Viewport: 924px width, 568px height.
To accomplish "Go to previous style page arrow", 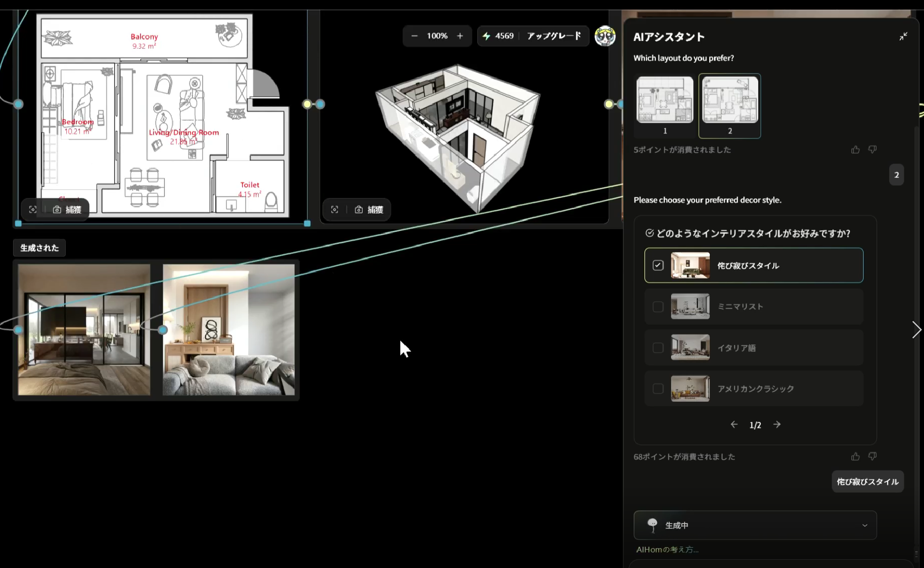I will click(734, 424).
